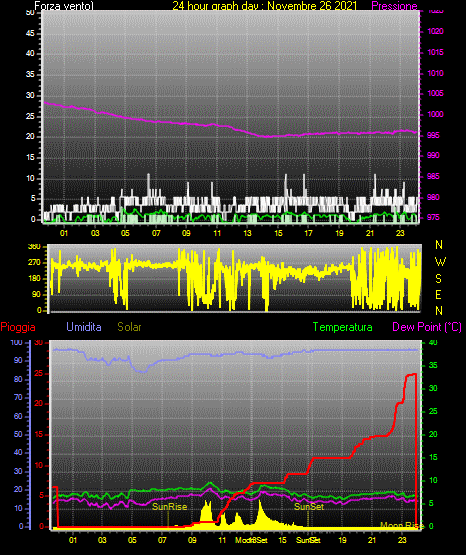This screenshot has height=555, width=466.
Task: Click the 50 humidity axis value
Action: pos(18,434)
